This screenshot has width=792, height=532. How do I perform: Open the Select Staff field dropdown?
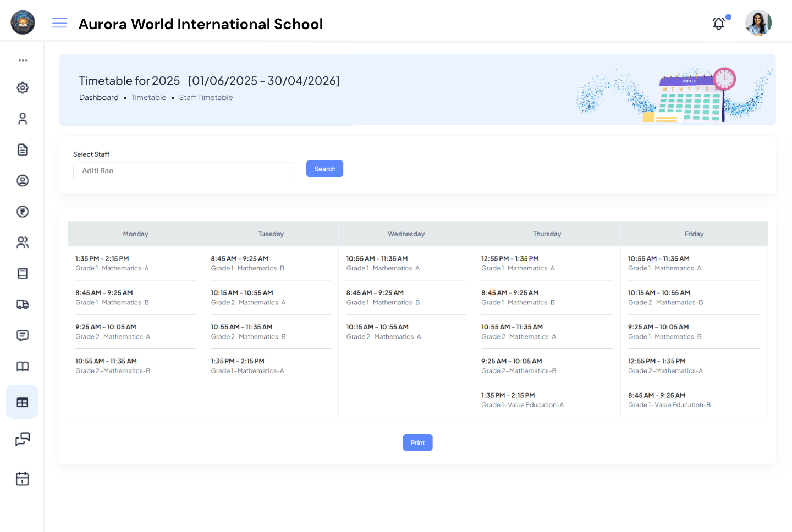(x=184, y=171)
